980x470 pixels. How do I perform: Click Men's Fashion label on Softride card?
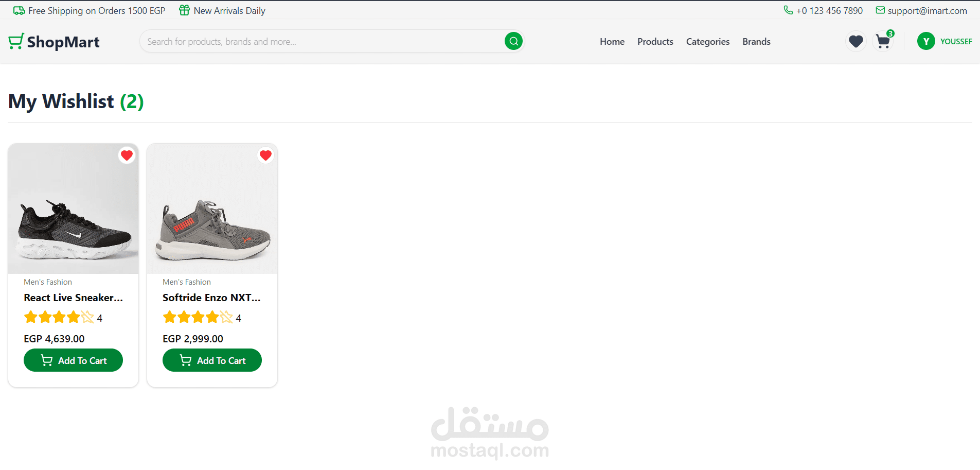[187, 282]
